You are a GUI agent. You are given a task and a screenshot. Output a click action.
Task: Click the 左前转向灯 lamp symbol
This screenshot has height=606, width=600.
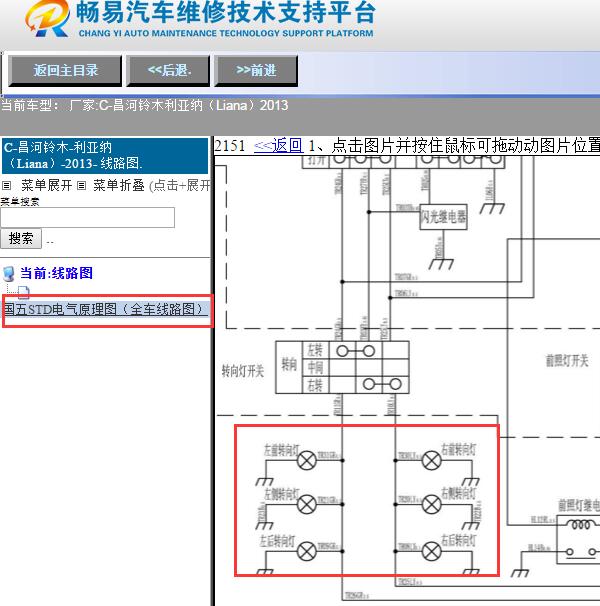coord(307,460)
